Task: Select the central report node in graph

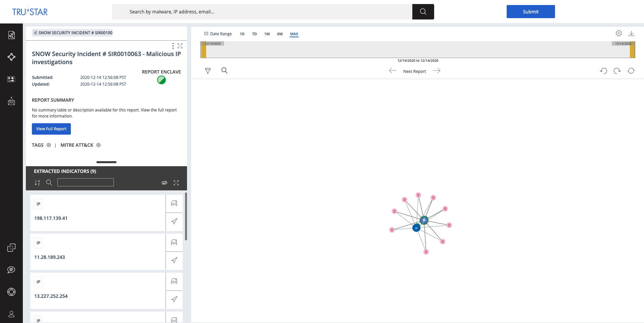Action: pos(424,220)
